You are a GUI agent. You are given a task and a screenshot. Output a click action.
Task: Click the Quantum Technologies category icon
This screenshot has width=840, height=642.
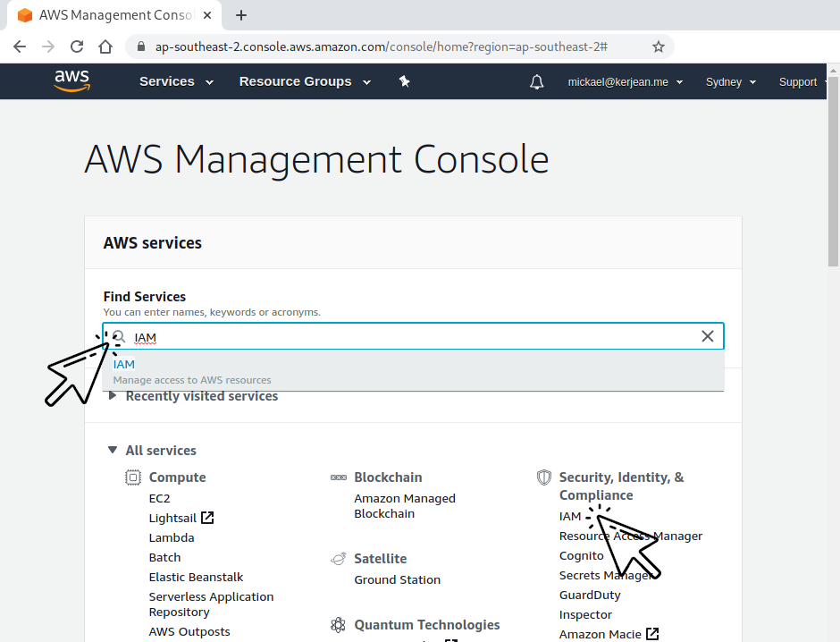click(x=338, y=625)
